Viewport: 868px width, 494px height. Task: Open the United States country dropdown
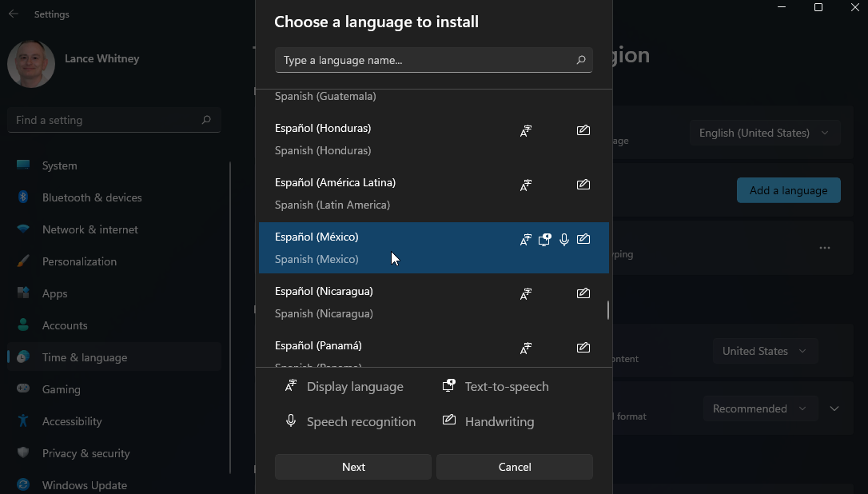(765, 350)
